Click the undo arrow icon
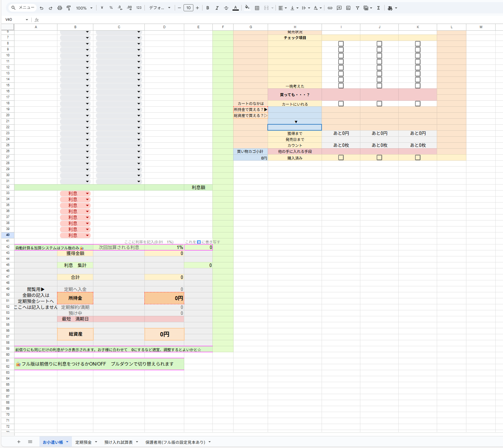The image size is (503, 448). (x=42, y=8)
